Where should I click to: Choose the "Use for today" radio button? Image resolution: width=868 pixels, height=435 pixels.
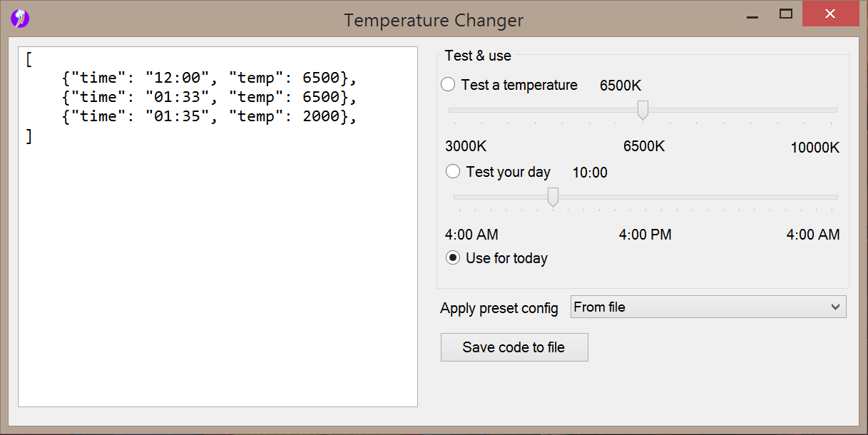point(453,258)
